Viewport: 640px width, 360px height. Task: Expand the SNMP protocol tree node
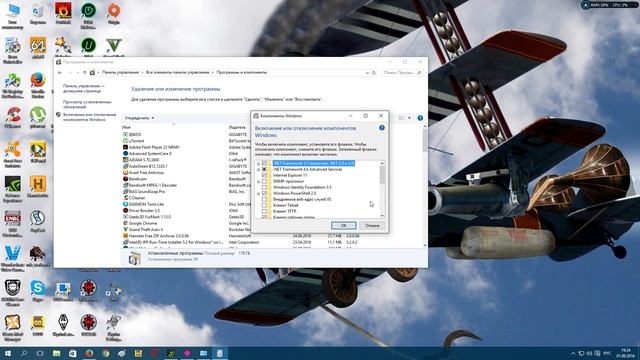click(x=258, y=181)
